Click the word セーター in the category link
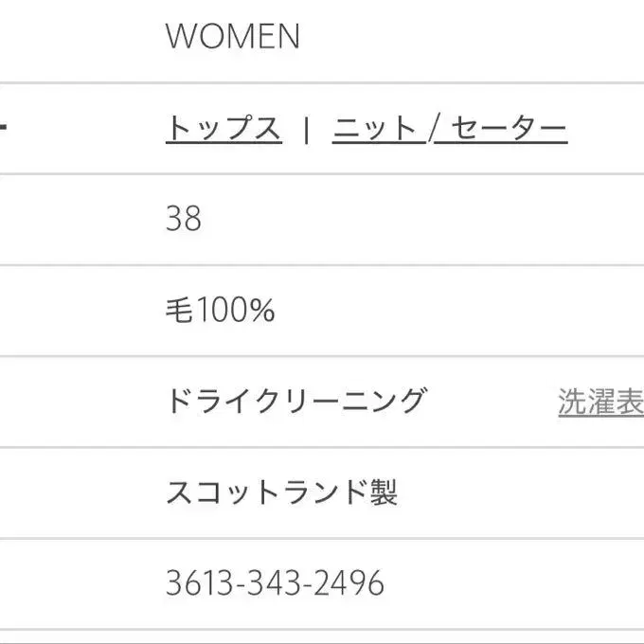The image size is (644, 644). [509, 128]
